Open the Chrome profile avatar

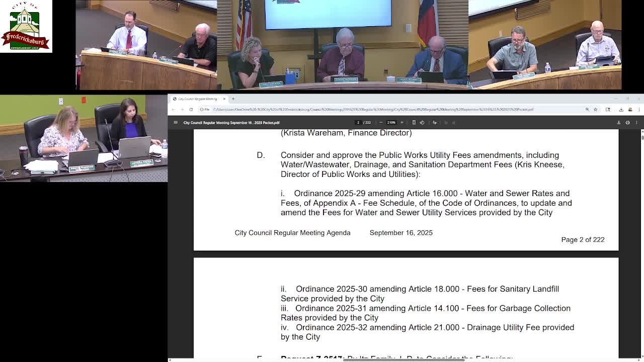tap(630, 110)
